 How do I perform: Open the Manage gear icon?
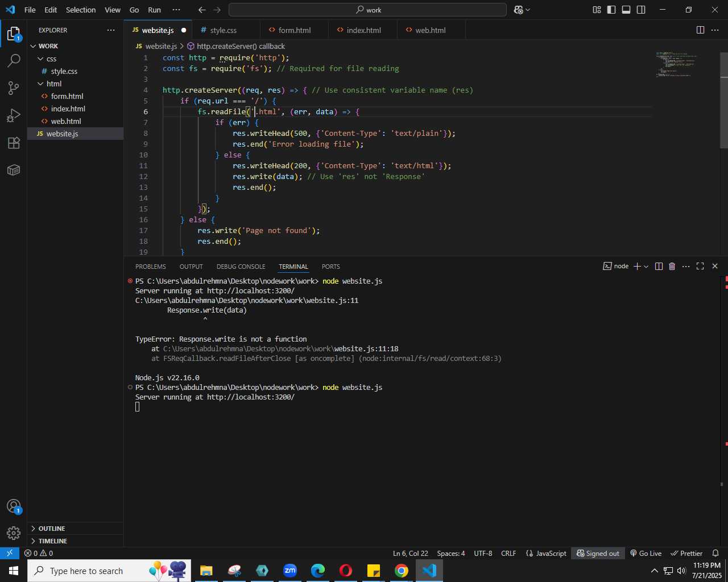14,533
